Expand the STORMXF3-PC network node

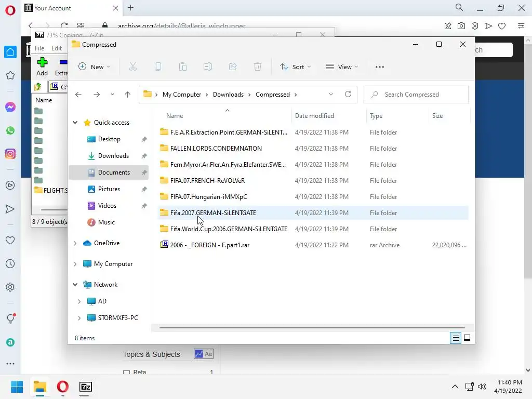[79, 317]
